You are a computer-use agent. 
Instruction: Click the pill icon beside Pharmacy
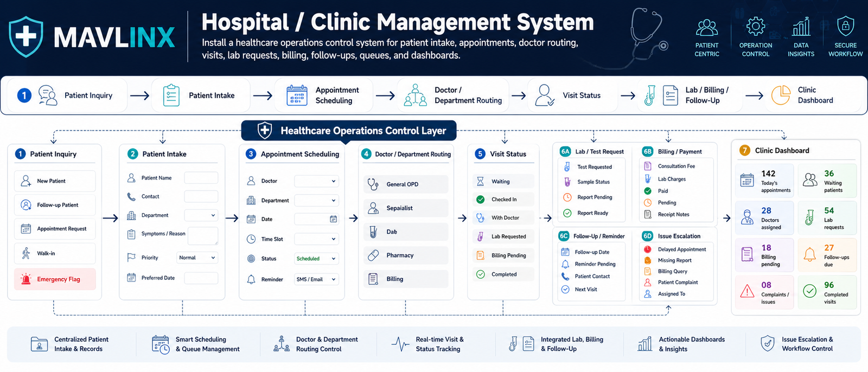click(x=373, y=255)
